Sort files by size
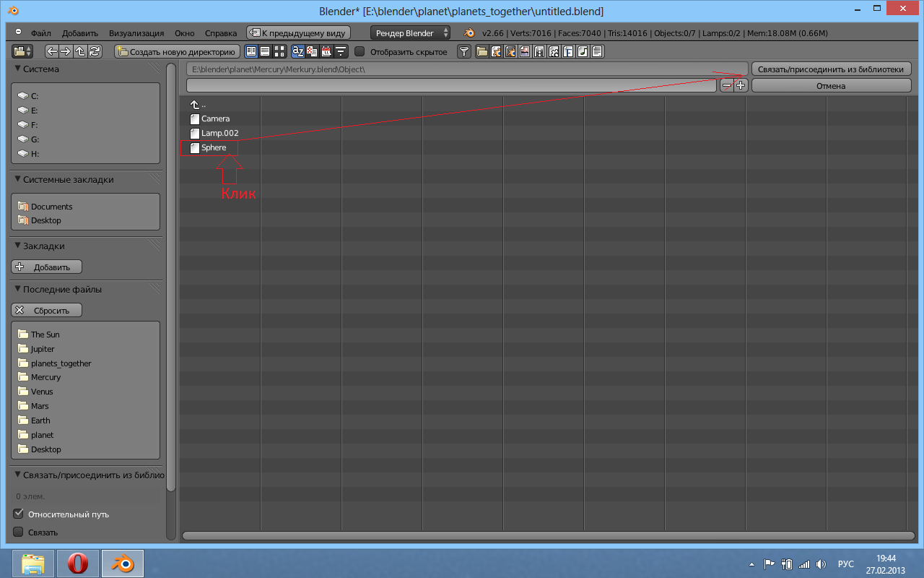 (340, 51)
